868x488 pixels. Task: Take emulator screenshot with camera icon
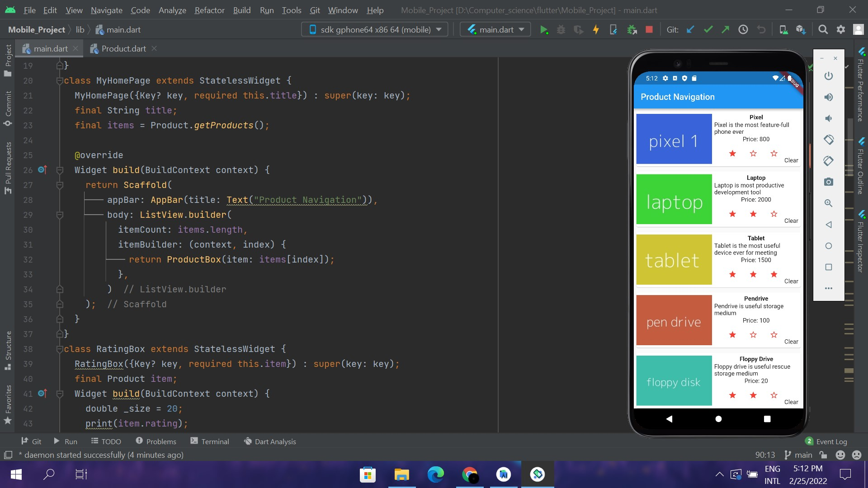(x=828, y=182)
